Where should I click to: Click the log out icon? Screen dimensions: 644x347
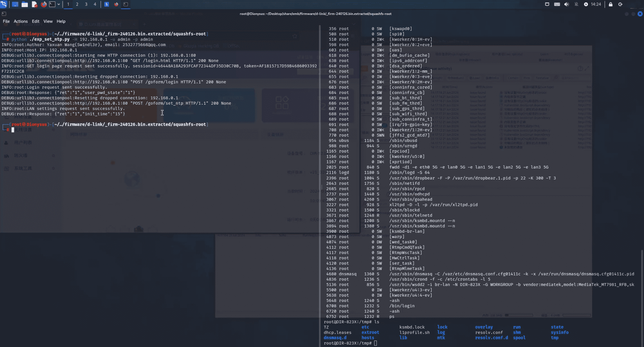click(x=620, y=4)
